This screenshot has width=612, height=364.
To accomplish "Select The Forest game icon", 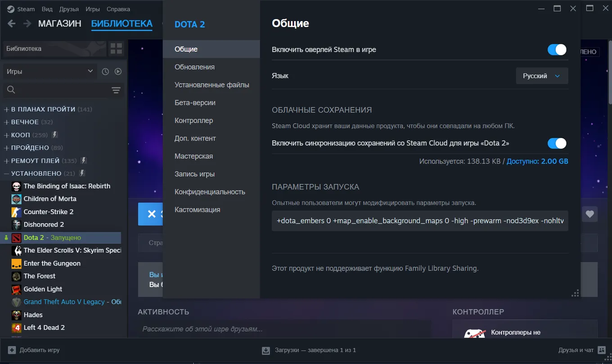I will 17,276.
